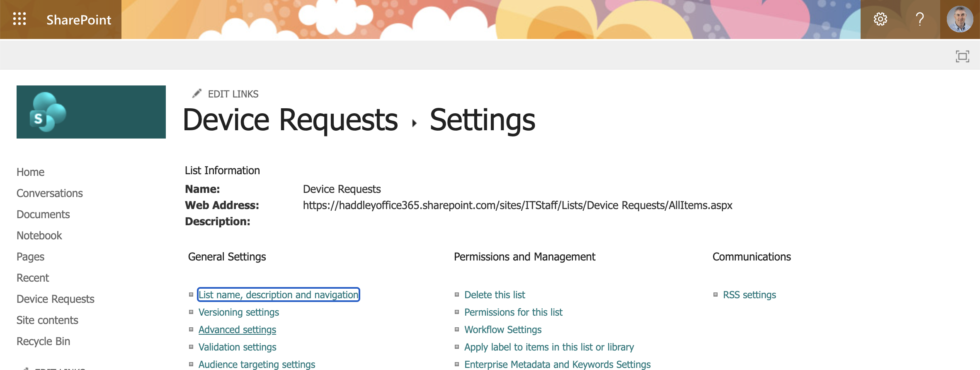Click the SharePoint site logo
The image size is (980, 370).
pyautogui.click(x=91, y=112)
